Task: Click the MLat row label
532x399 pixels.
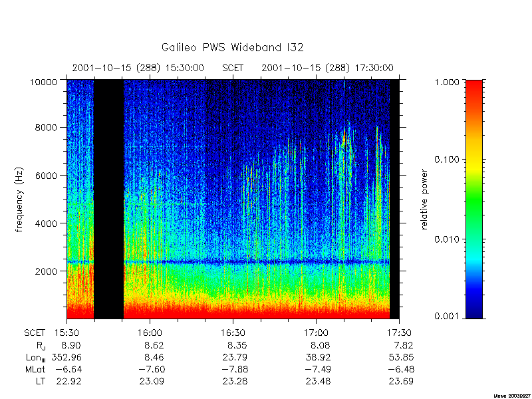Action: click(x=35, y=369)
